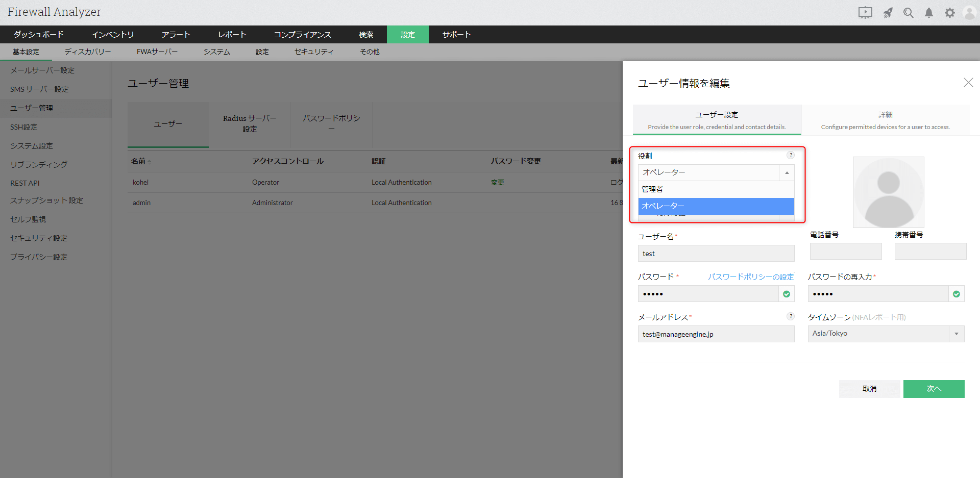The height and width of the screenshot is (478, 980).
Task: Open パスワードポリシーの設定 link
Action: 750,277
